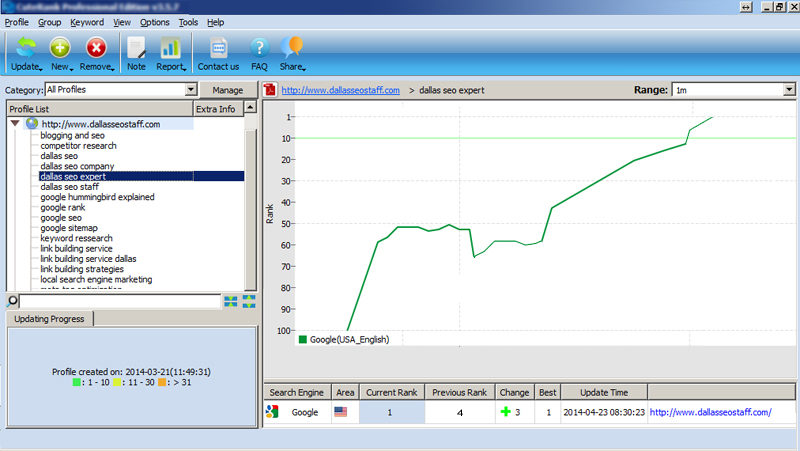Click the right arrows icon beside search box
The image size is (800, 451).
[249, 302]
